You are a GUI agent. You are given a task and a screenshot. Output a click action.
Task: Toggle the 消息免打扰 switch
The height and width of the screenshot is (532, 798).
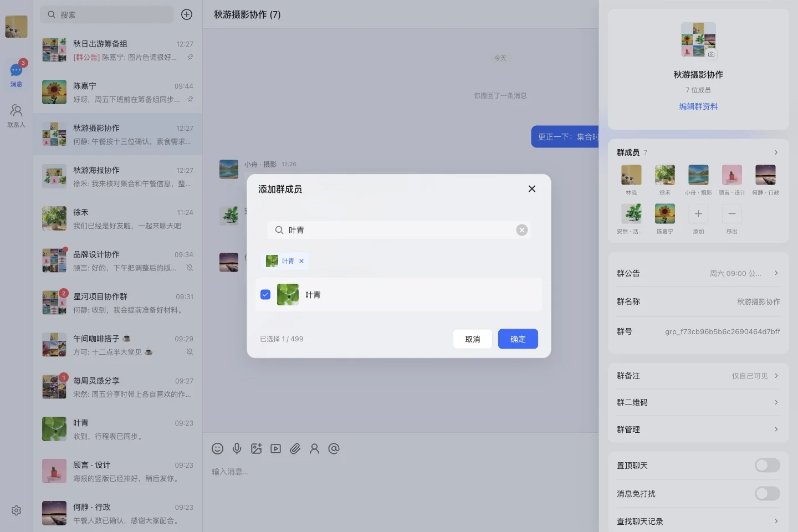[x=767, y=494]
